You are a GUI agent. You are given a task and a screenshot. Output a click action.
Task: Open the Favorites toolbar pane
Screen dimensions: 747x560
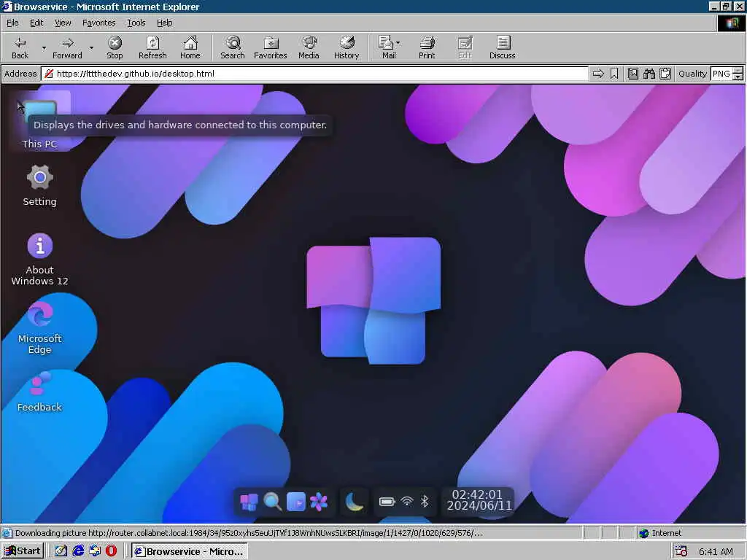click(271, 47)
